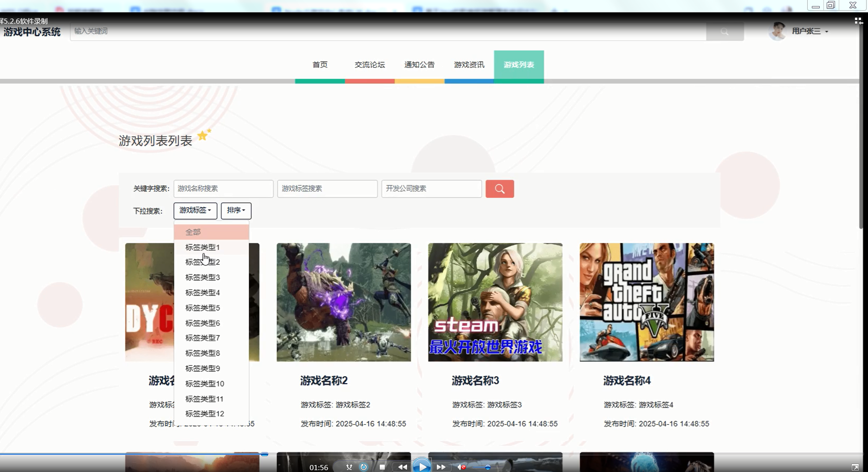Open the 游戏资讯 tab
Image resolution: width=868 pixels, height=472 pixels.
(x=469, y=65)
